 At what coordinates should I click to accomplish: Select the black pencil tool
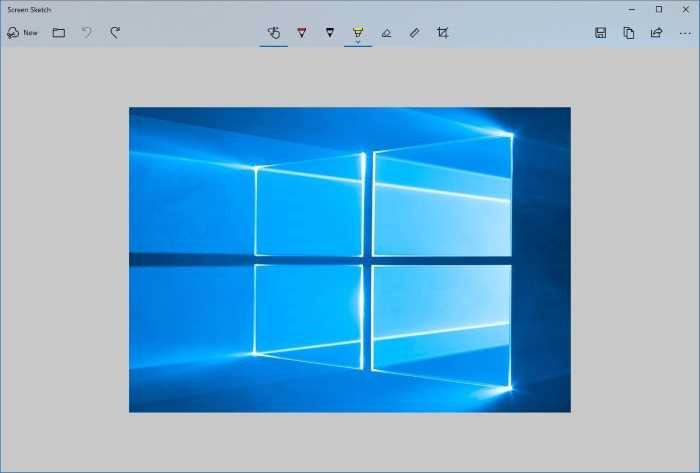329,33
